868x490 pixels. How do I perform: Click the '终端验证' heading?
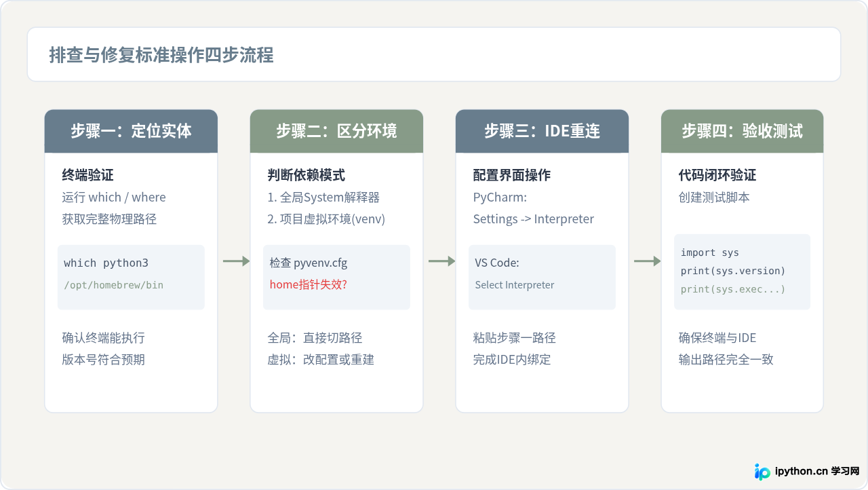(x=88, y=175)
